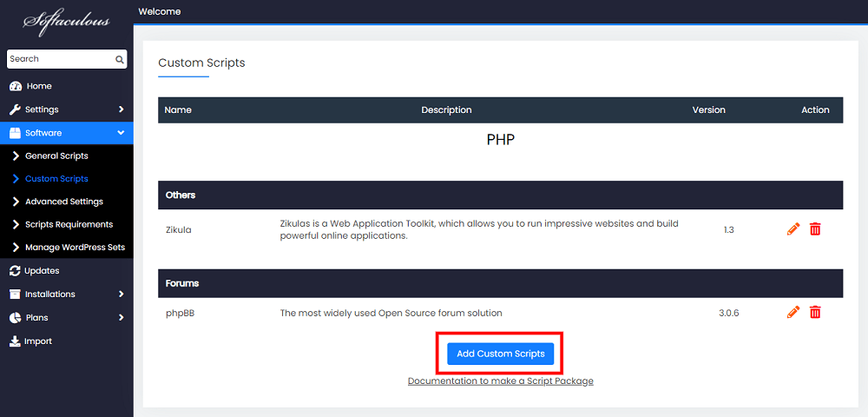Screen dimensions: 868x417
Task: Expand the Plans submenu arrow
Action: [x=122, y=318]
